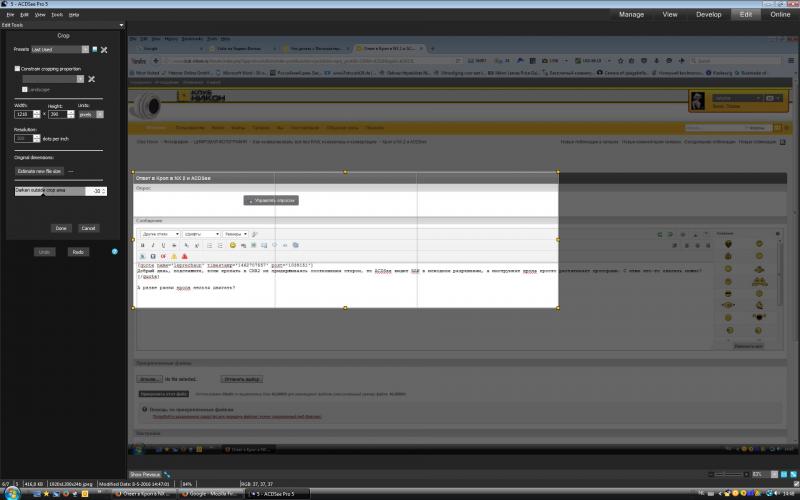The image size is (800, 500).
Task: Save the current crop preset
Action: (94, 49)
